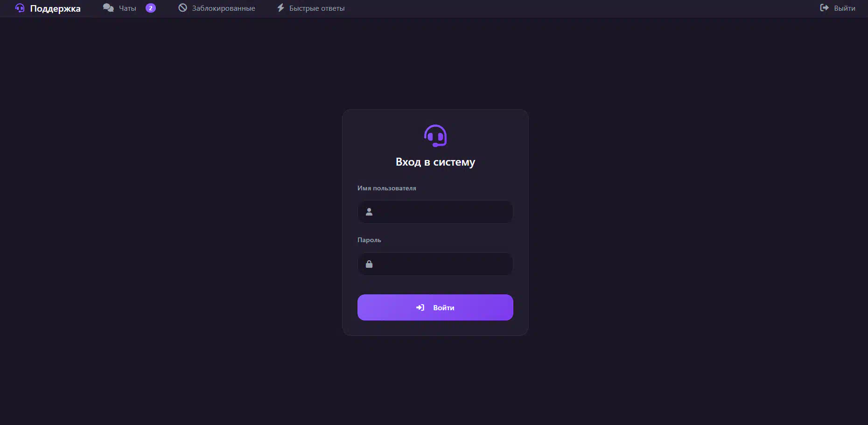This screenshot has height=425, width=868.
Task: Click the blocked circle icon
Action: (x=182, y=8)
